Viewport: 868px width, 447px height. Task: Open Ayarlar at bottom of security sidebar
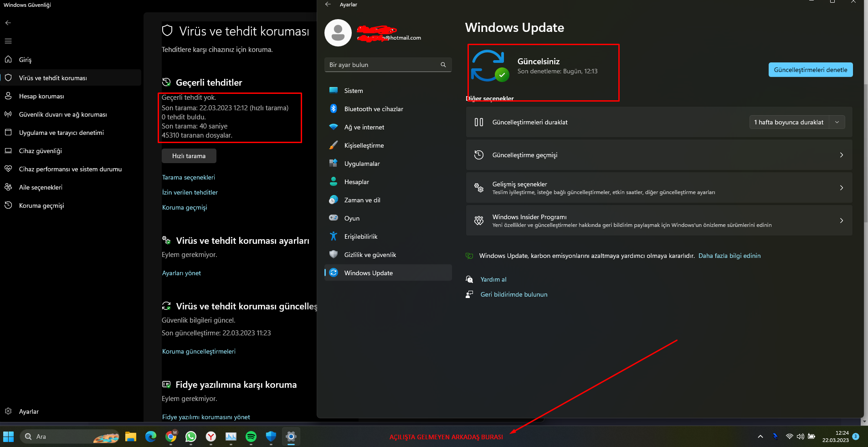tap(71, 411)
